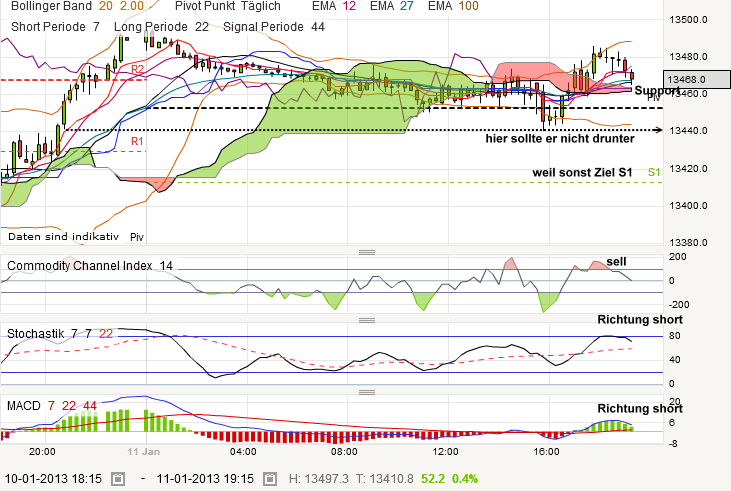Click the low value T: 13410.8
The width and height of the screenshot is (731, 491).
(x=385, y=479)
